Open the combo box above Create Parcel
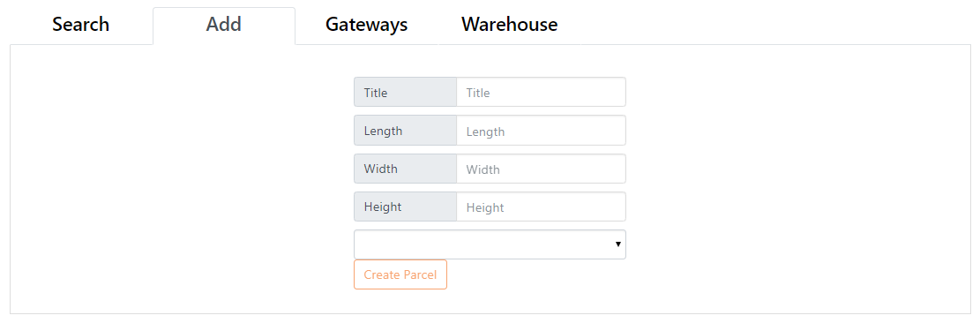 pyautogui.click(x=490, y=244)
